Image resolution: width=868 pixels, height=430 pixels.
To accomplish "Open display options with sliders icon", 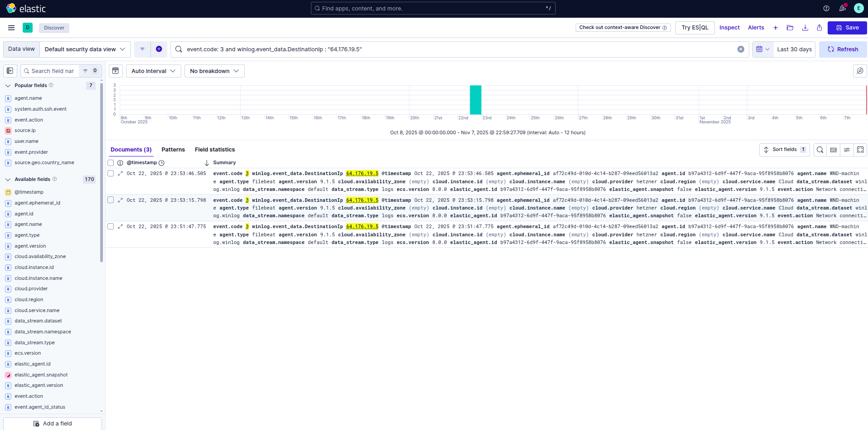I will pyautogui.click(x=847, y=150).
